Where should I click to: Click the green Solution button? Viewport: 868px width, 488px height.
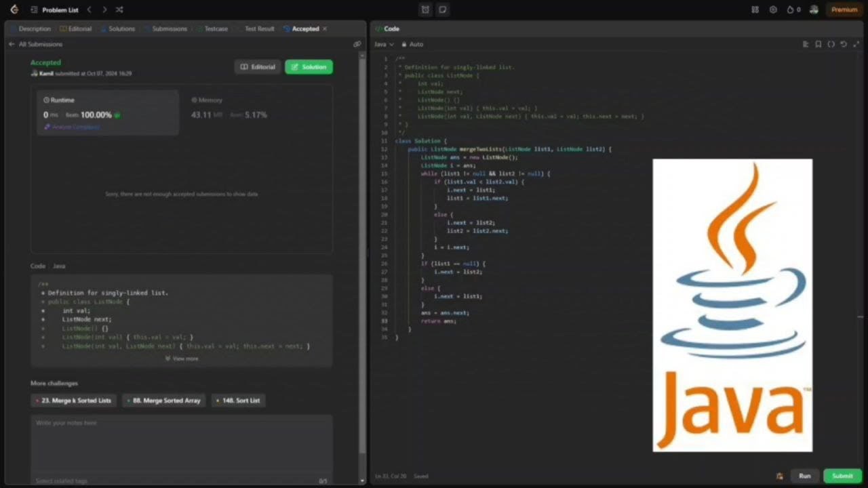[309, 67]
